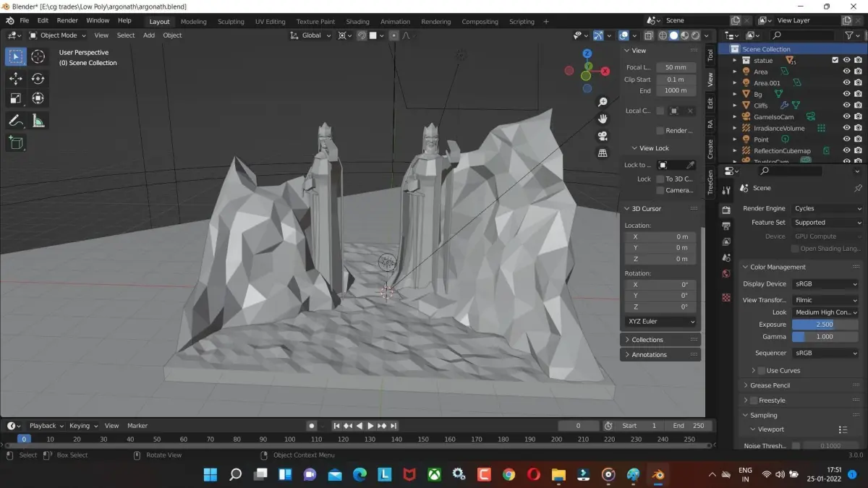Viewport: 868px width, 488px height.
Task: Adjust the Exposure slider
Action: (825, 325)
